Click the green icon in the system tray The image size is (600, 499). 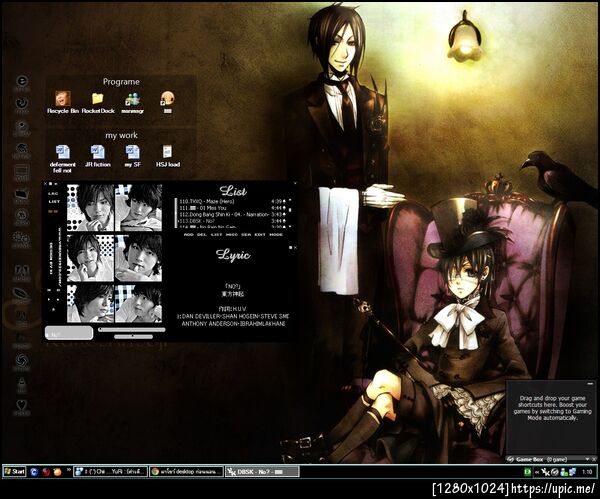click(x=527, y=472)
